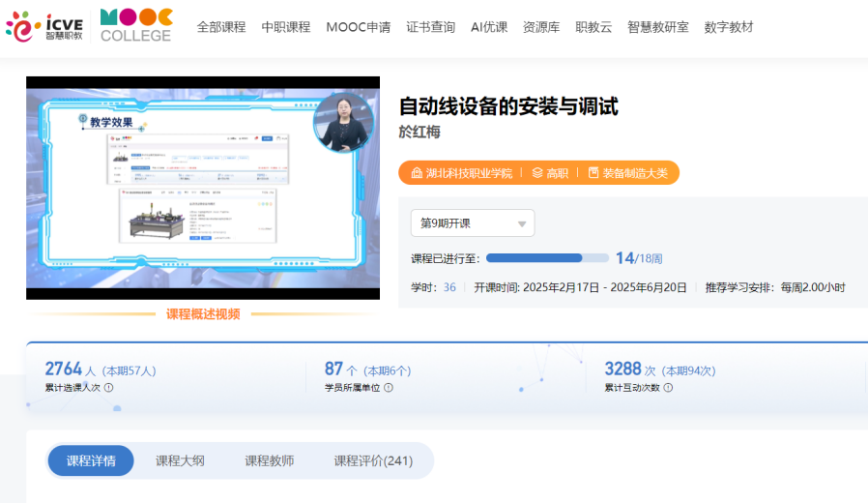View the 课程评价(241) tab

[373, 460]
